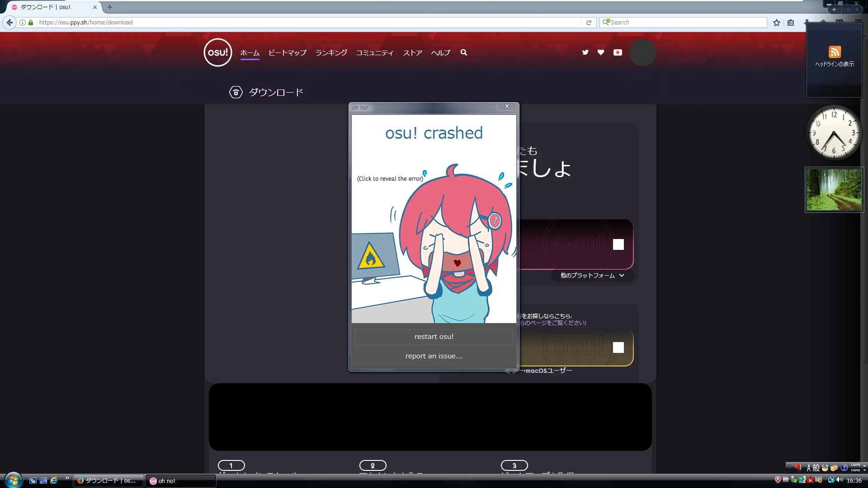868x488 pixels.
Task: Click the network connection tray icon
Action: point(831,480)
